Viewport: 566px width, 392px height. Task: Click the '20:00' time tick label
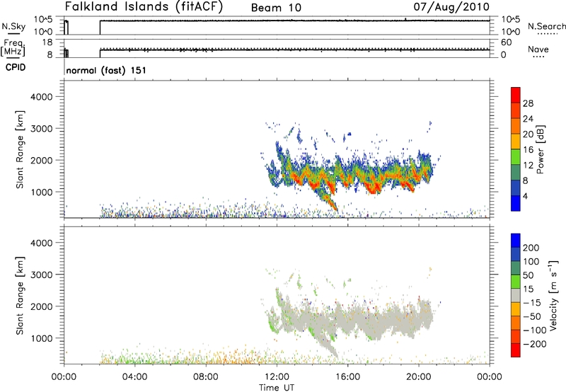point(419,377)
